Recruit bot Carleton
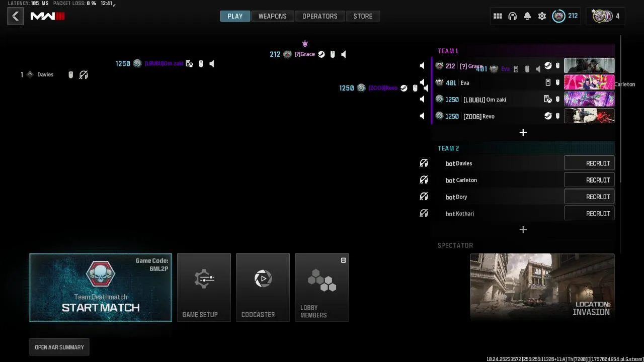Image resolution: width=644 pixels, height=362 pixels. 589,180
